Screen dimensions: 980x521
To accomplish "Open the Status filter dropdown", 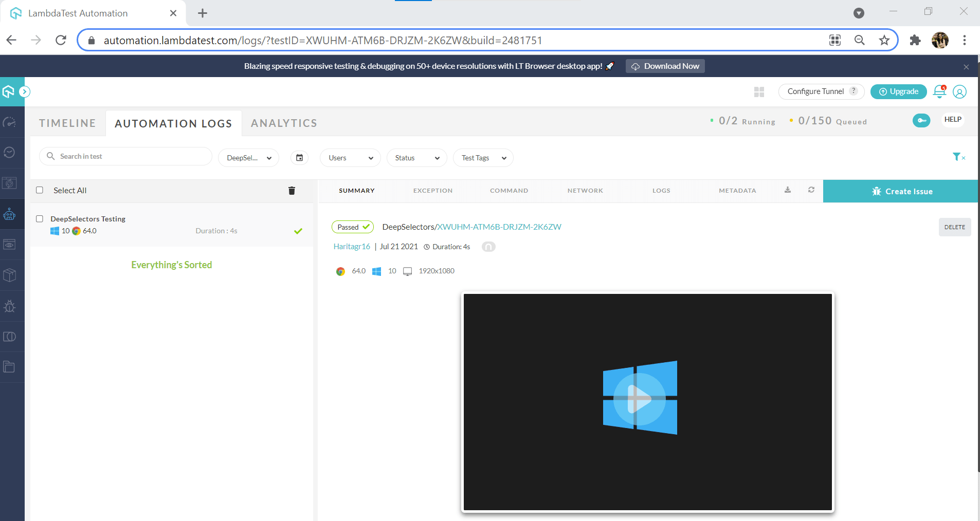I will [416, 158].
